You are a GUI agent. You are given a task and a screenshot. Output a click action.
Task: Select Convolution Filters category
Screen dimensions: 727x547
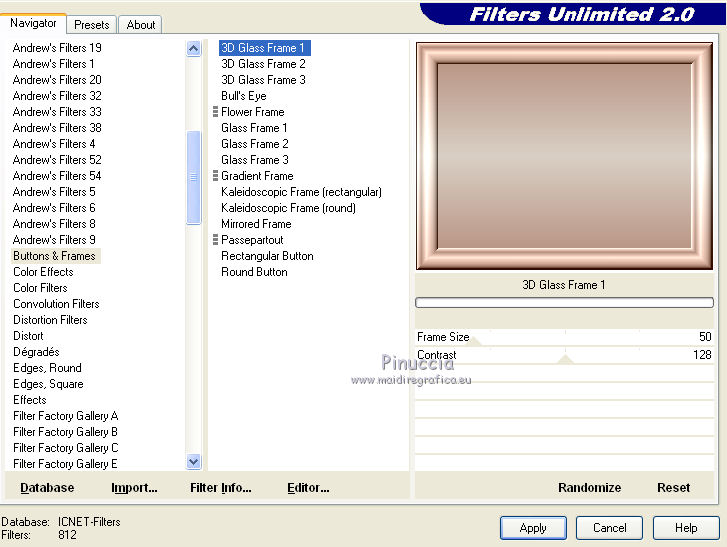pos(56,304)
